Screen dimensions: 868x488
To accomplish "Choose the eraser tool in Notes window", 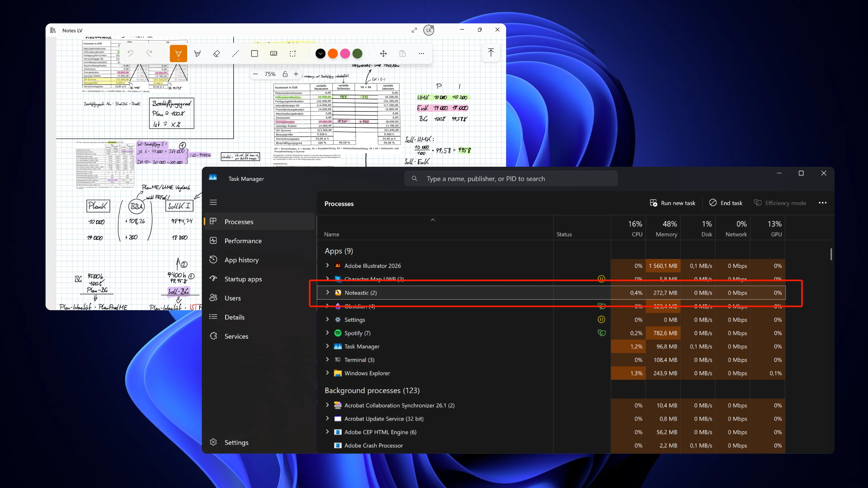I will coord(217,54).
